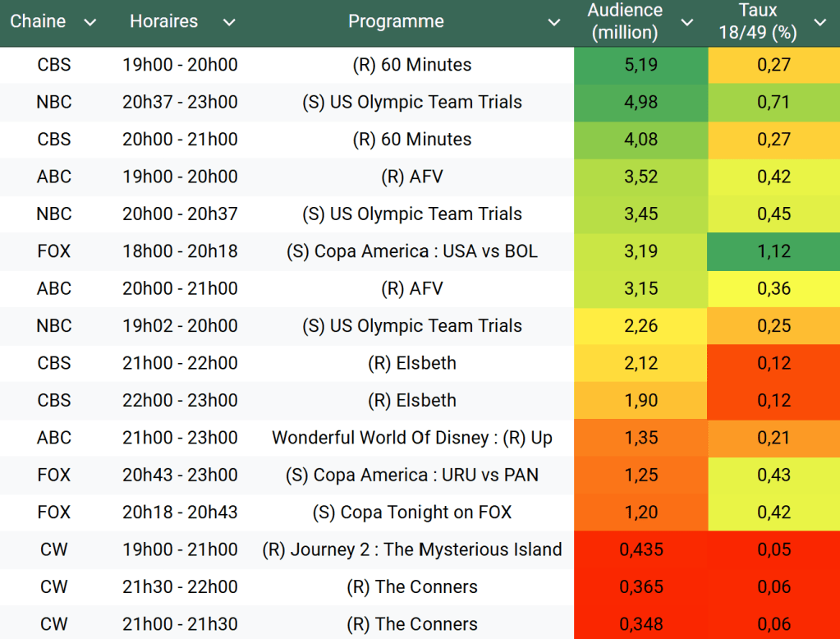The width and height of the screenshot is (840, 639).
Task: Click the 0,71 rating cell
Action: pos(773,103)
